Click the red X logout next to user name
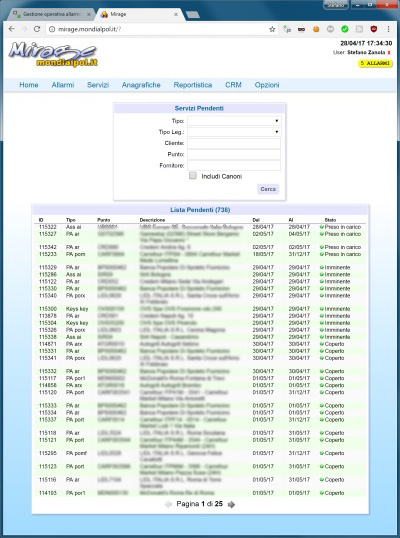This screenshot has height=538, width=400. click(389, 53)
